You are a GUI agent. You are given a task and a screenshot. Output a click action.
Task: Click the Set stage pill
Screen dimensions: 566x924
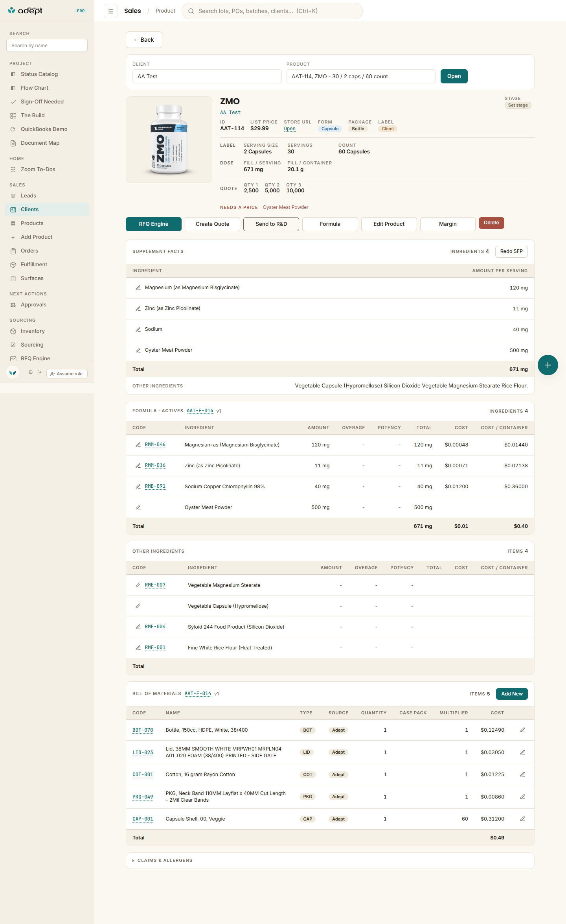(x=518, y=105)
